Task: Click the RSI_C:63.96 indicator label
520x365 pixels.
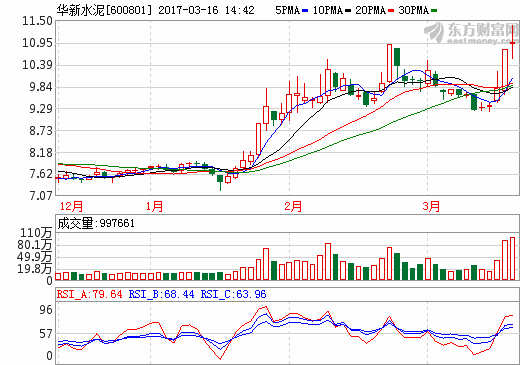Action: 233,294
